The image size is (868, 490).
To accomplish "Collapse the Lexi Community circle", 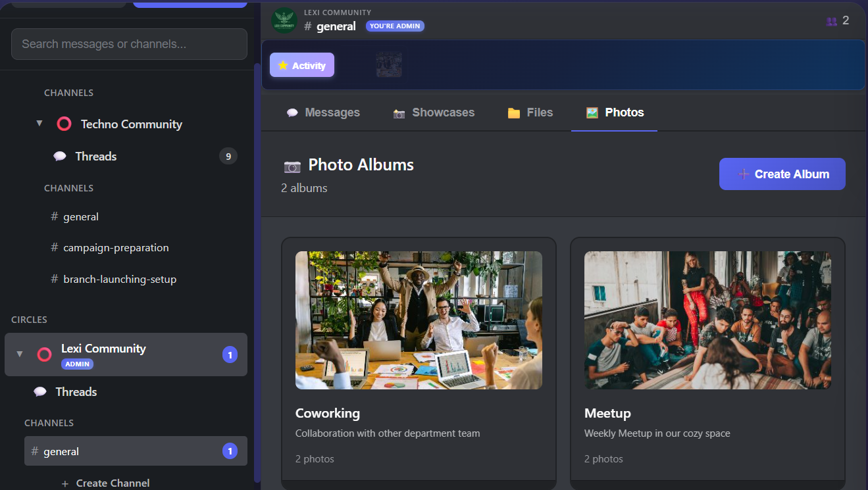I will 19,353.
